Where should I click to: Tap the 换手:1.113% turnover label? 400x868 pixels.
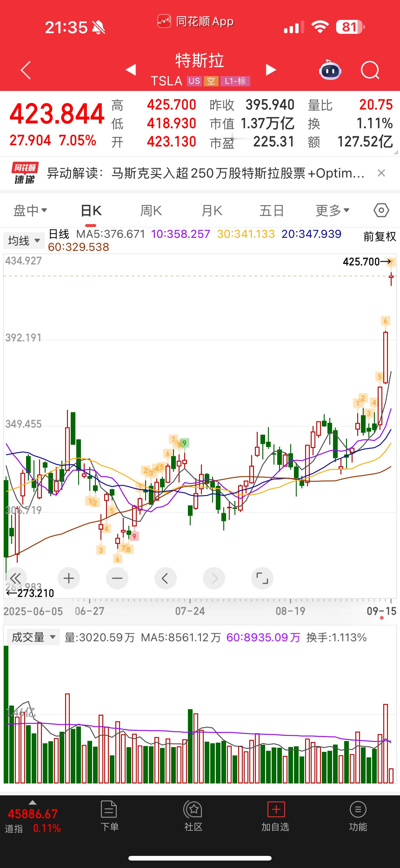336,637
